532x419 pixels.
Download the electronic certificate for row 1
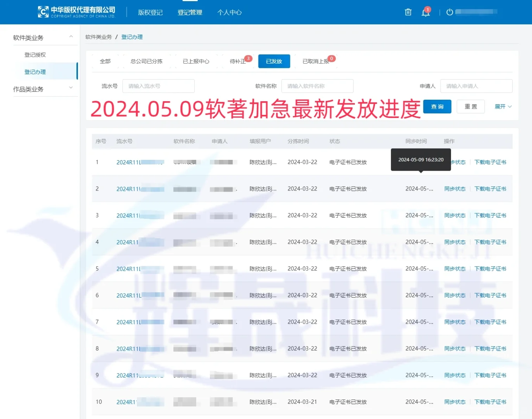tap(490, 162)
